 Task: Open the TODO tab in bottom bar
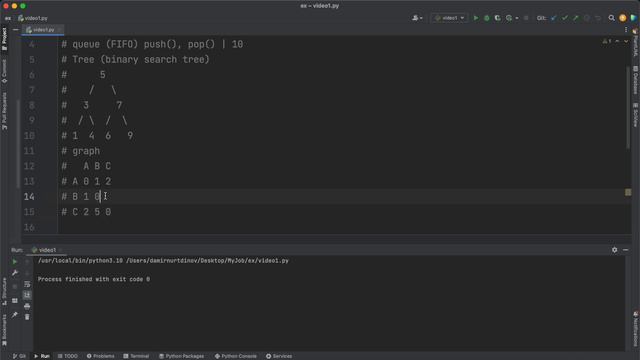[67, 356]
